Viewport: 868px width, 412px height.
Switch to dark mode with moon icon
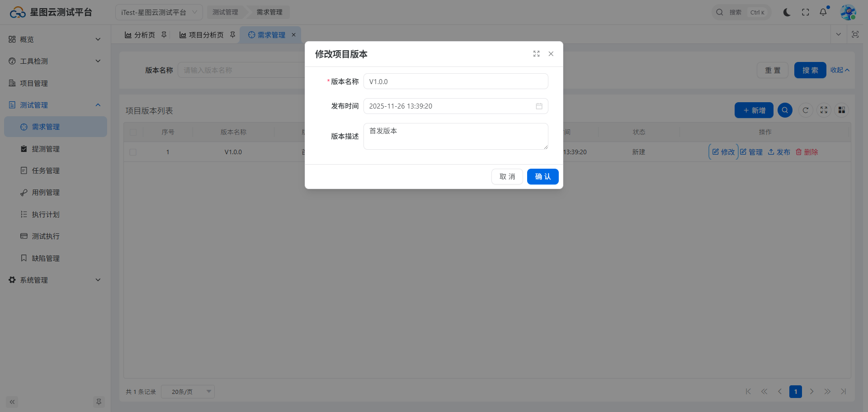tap(787, 12)
